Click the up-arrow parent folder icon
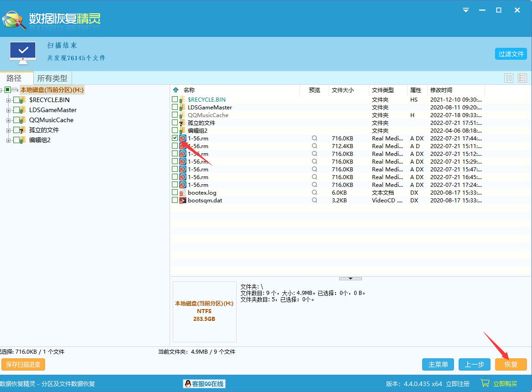Viewport: 532px width, 392px height. click(176, 90)
